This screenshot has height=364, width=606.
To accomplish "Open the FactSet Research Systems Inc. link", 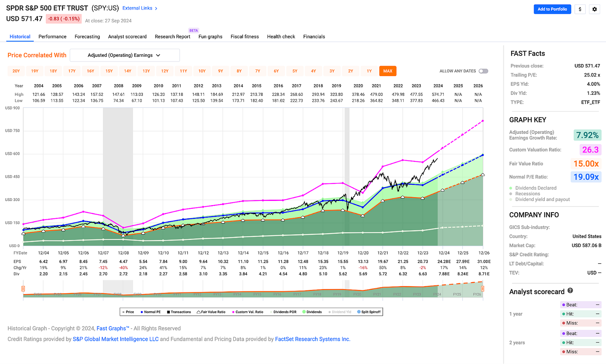I will tap(313, 339).
